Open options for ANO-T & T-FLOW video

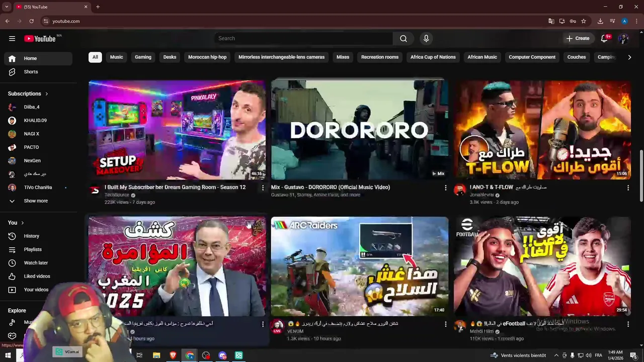628,188
